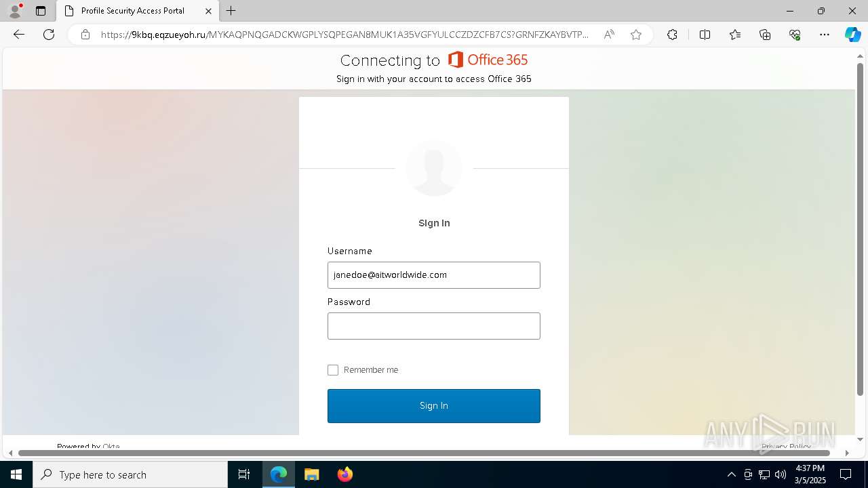Open the Windows Start menu

(16, 474)
